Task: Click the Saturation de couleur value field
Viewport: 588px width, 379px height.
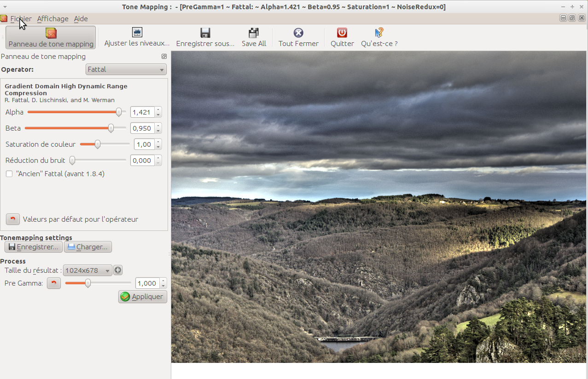Action: [x=145, y=144]
